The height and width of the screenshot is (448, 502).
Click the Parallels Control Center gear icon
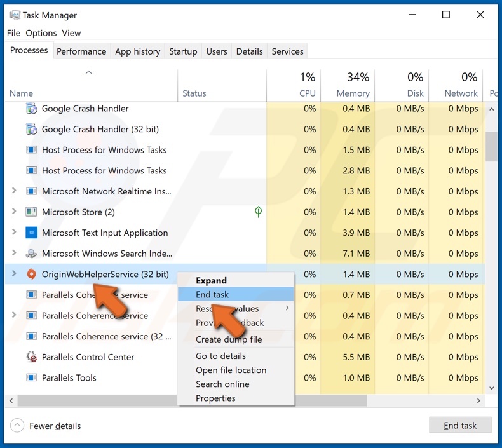(x=31, y=357)
